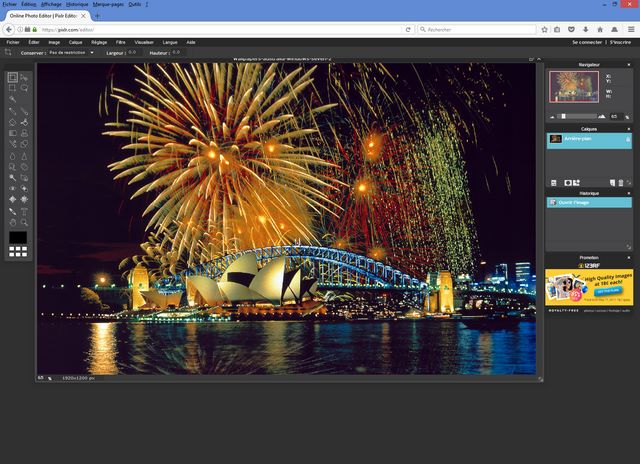Click the Se connecter link
This screenshot has height=464, width=640.
pos(587,42)
